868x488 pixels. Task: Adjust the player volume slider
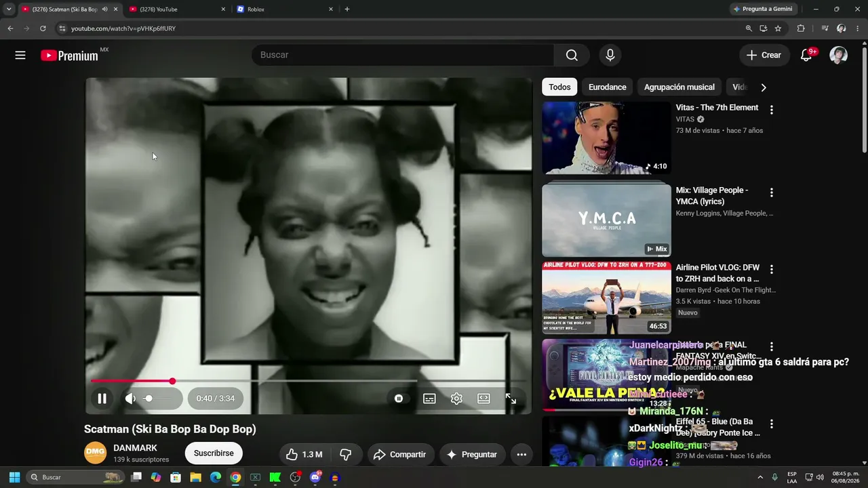(x=158, y=399)
